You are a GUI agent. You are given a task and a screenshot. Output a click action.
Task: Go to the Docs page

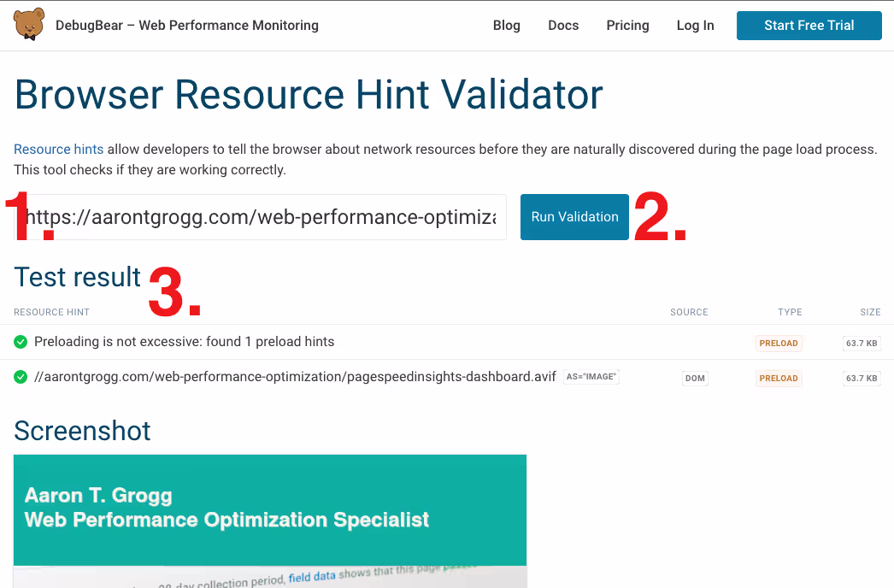pyautogui.click(x=563, y=26)
